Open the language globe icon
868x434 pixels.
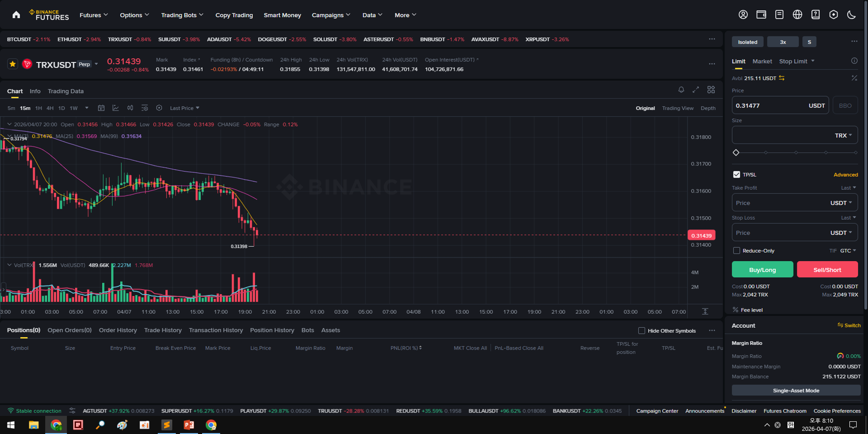click(x=797, y=14)
